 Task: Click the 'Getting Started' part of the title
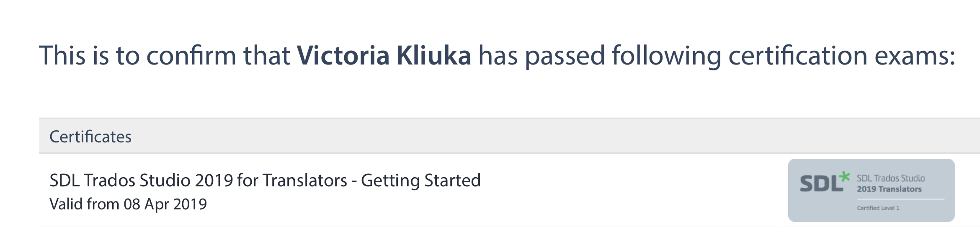[421, 181]
